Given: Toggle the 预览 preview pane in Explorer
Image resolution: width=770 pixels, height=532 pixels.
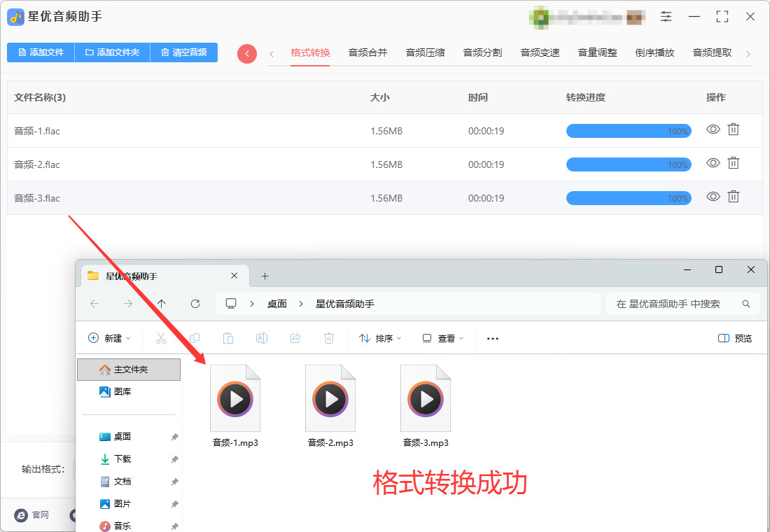Looking at the screenshot, I should [734, 339].
